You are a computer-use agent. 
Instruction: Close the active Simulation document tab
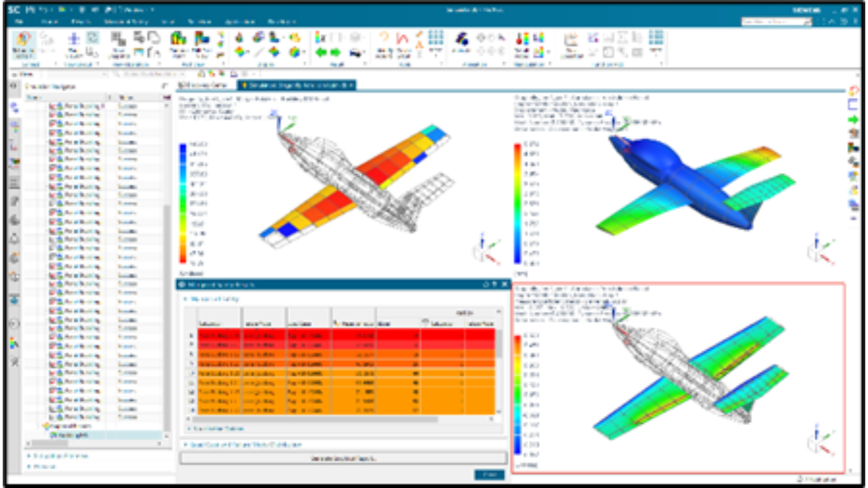(x=351, y=85)
